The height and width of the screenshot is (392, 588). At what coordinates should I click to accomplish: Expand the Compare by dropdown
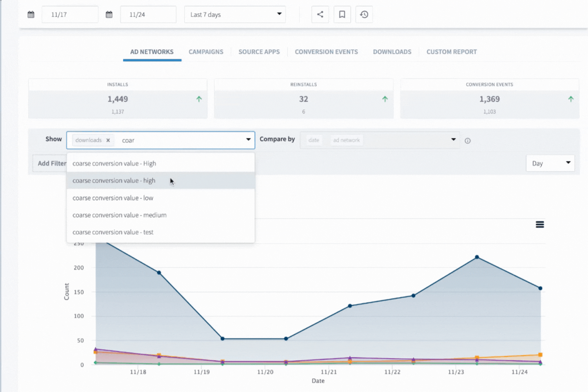click(x=453, y=140)
